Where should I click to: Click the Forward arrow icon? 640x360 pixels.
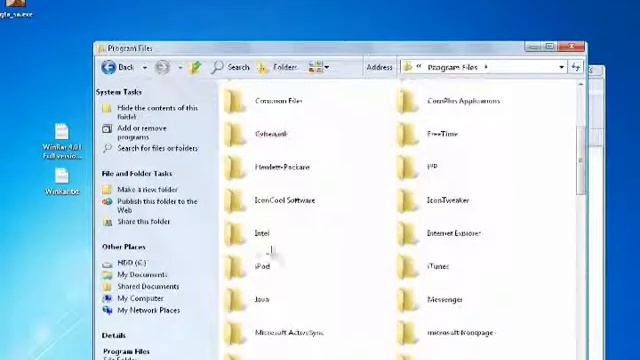(162, 67)
